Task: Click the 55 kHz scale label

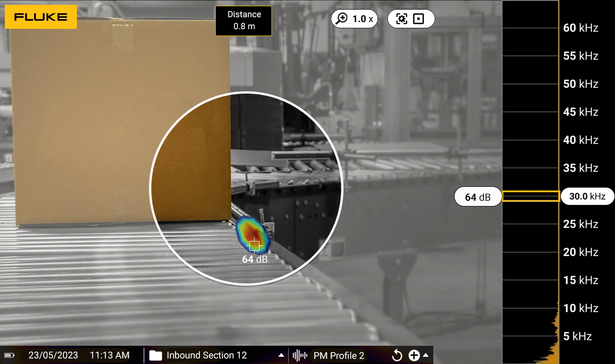Action: [x=580, y=56]
